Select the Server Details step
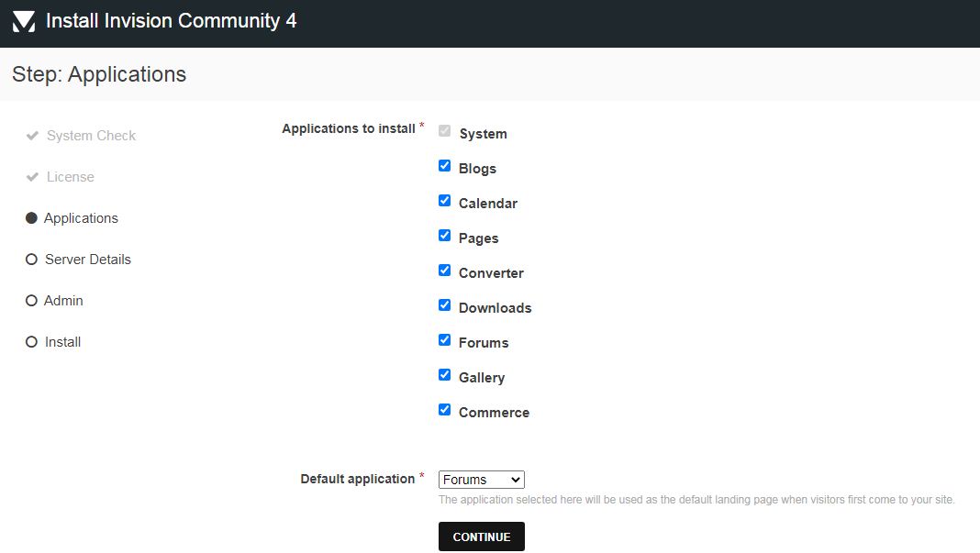Screen dimensions: 980x553 (x=87, y=259)
